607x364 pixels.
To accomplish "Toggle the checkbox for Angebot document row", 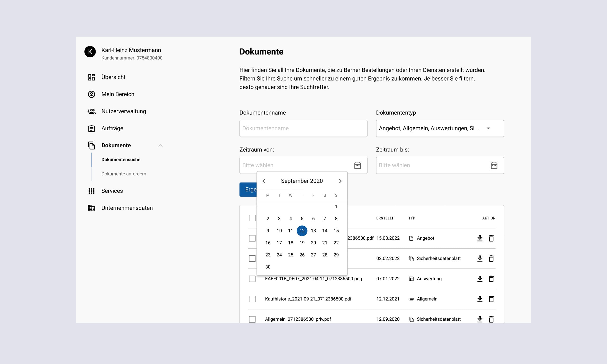I will pyautogui.click(x=252, y=238).
